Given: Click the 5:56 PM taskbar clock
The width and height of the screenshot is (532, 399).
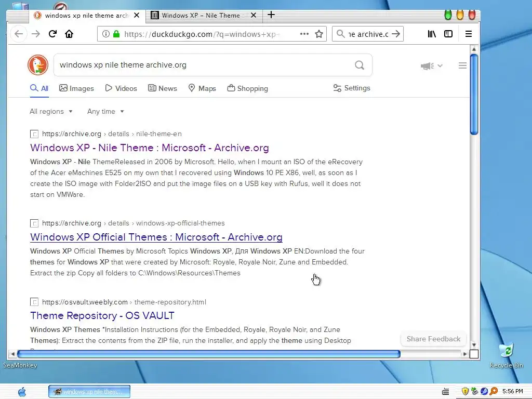Looking at the screenshot, I should tap(513, 392).
